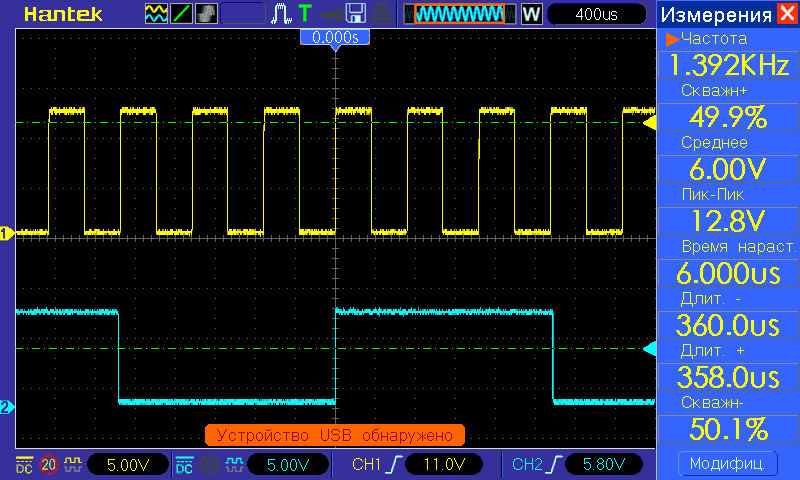Click the floppy disk save icon
This screenshot has height=480, width=800.
click(x=355, y=14)
